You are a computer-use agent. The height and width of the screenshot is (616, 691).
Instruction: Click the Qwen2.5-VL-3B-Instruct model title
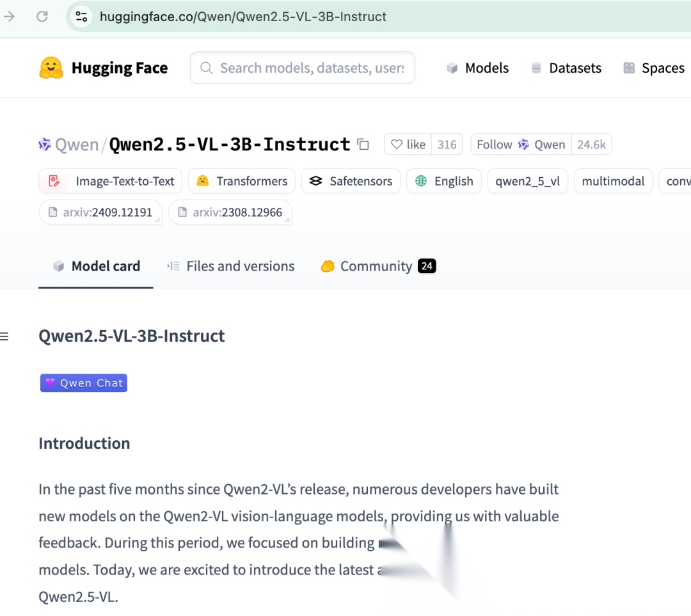[230, 145]
